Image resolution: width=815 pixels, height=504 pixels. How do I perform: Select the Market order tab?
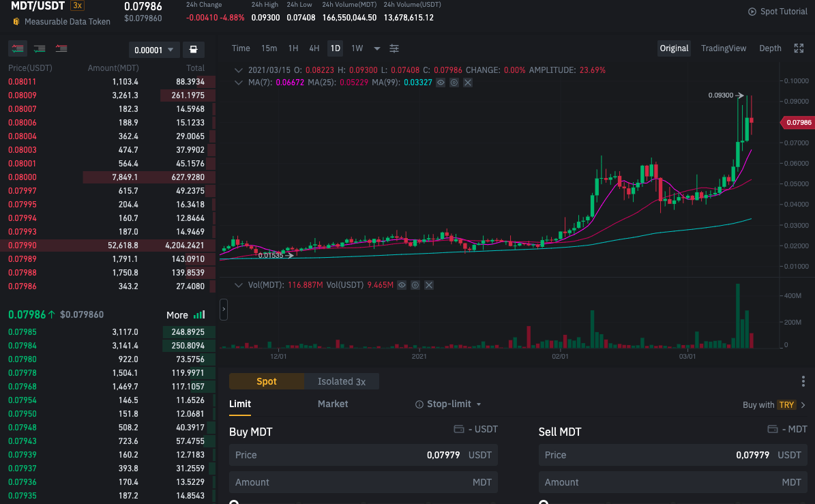pos(333,404)
